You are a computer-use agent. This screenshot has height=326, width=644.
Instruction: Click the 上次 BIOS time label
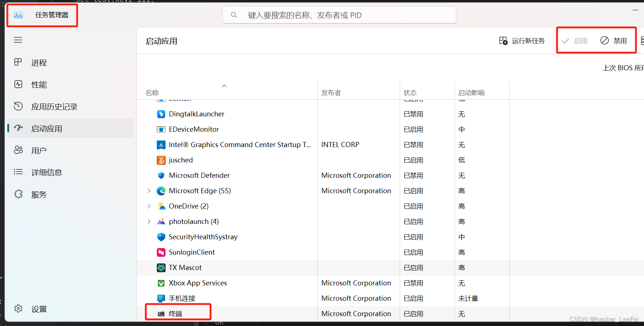623,68
